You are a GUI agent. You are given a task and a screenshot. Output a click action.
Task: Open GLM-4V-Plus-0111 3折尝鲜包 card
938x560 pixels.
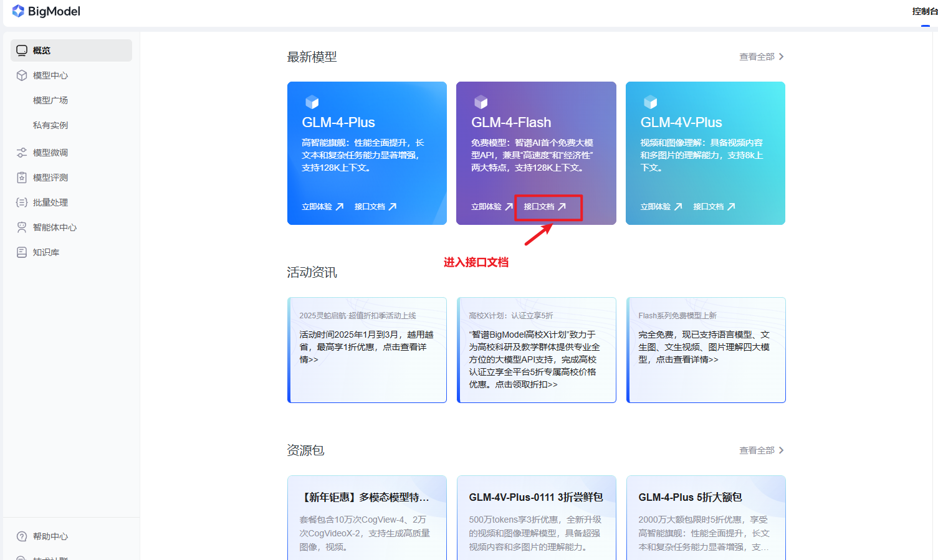[x=537, y=518]
